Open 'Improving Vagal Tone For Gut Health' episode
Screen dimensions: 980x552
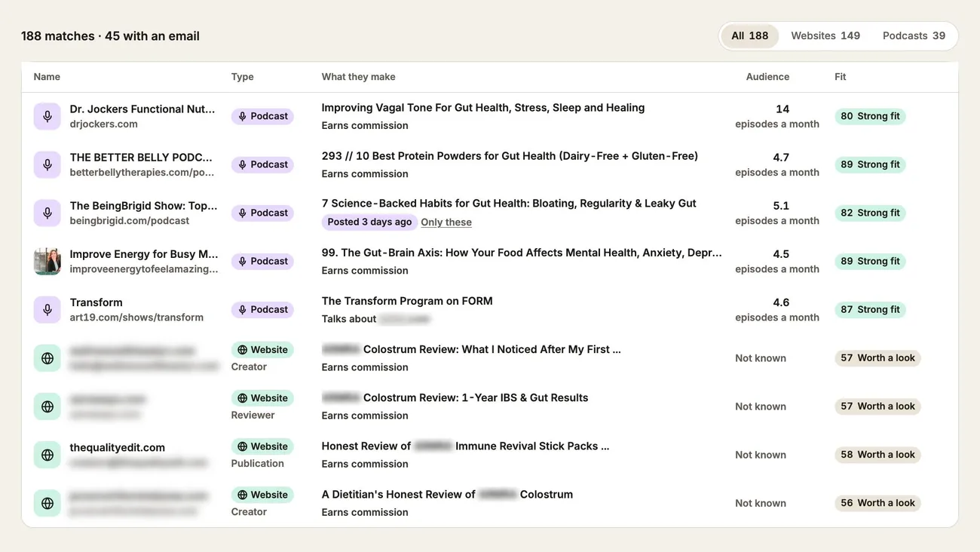(483, 108)
